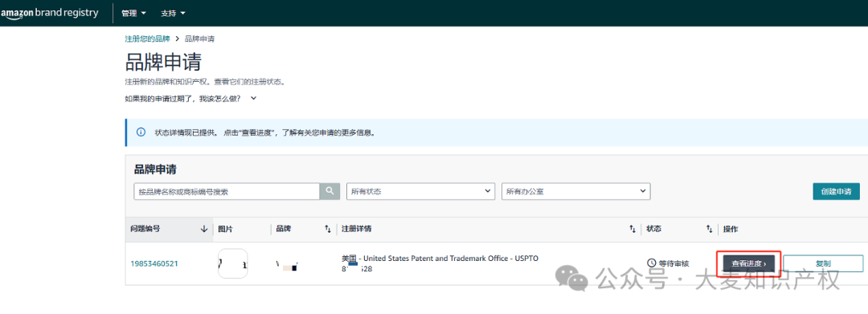Click the Amazon Brand Registry logo
The image size is (868, 314).
[x=49, y=13]
